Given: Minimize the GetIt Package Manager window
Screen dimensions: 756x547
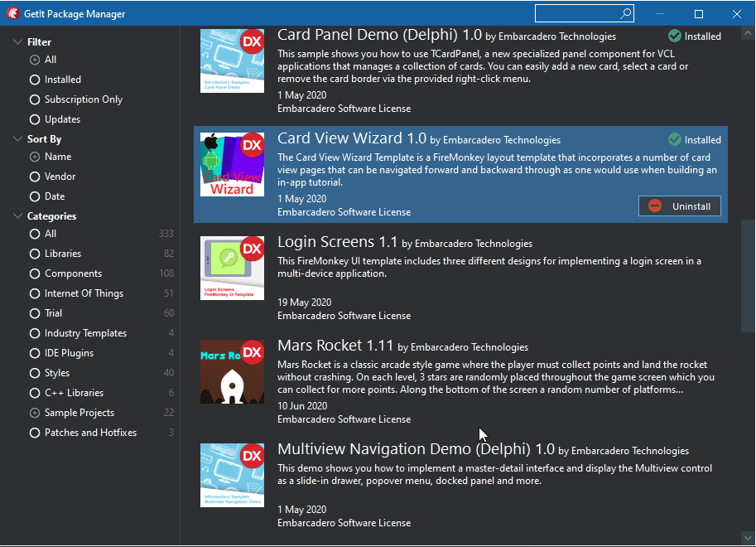Looking at the screenshot, I should (660, 14).
